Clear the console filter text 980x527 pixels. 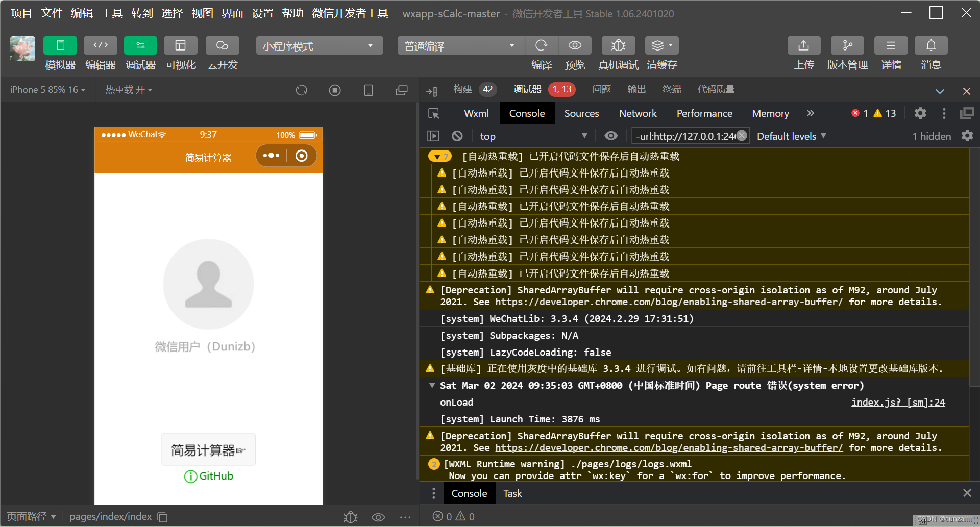tap(742, 135)
